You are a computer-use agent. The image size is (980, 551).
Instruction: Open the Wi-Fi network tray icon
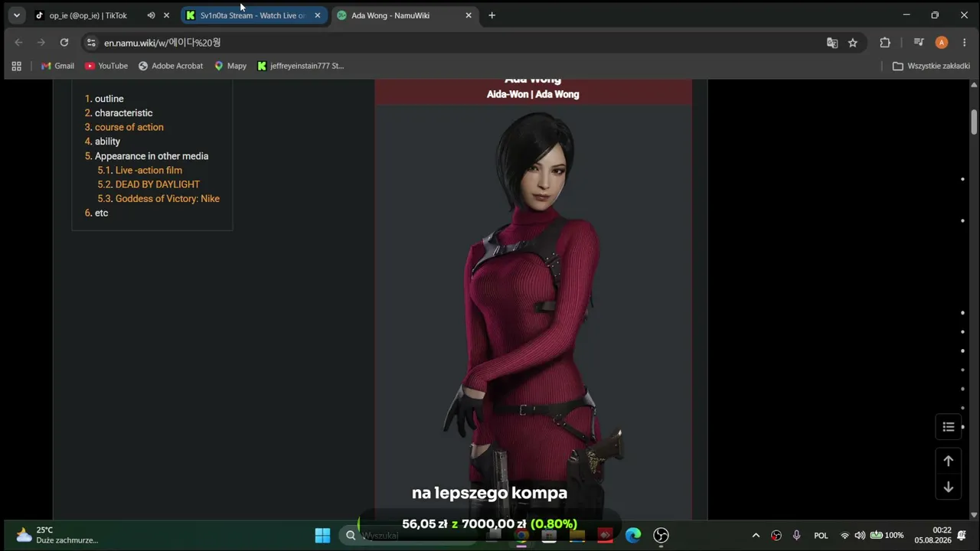click(x=845, y=535)
